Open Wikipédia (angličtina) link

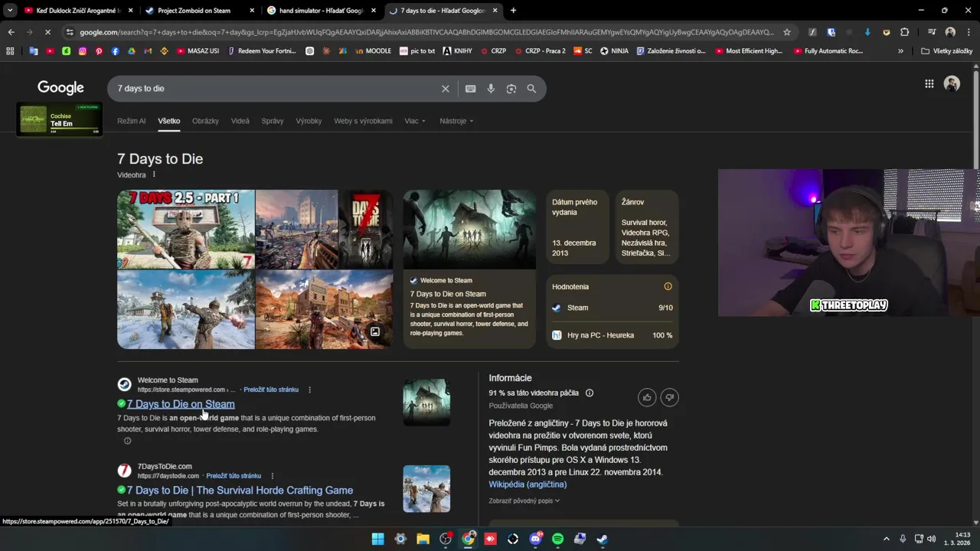(528, 484)
